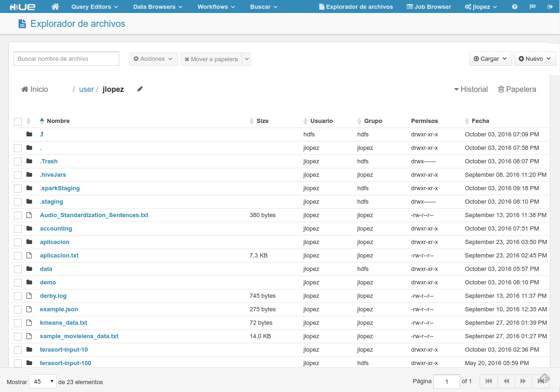560x392 pixels.
Task: Select the derby.log checkbox
Action: click(x=18, y=296)
